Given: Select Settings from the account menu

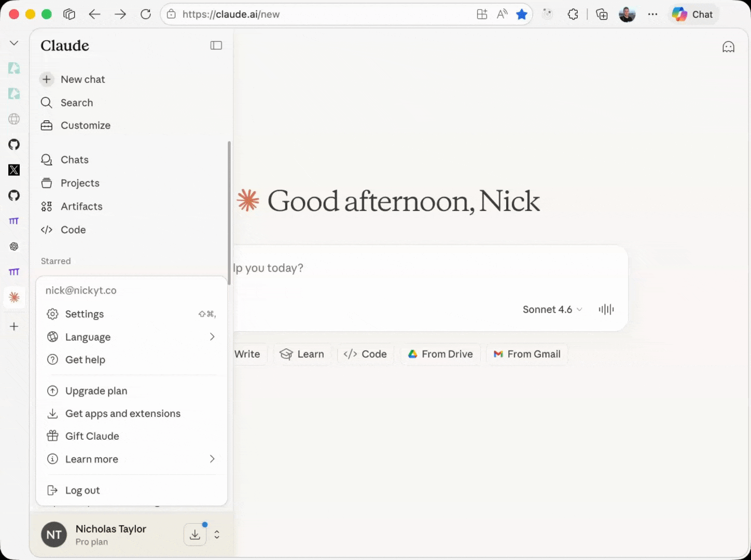Looking at the screenshot, I should point(85,314).
